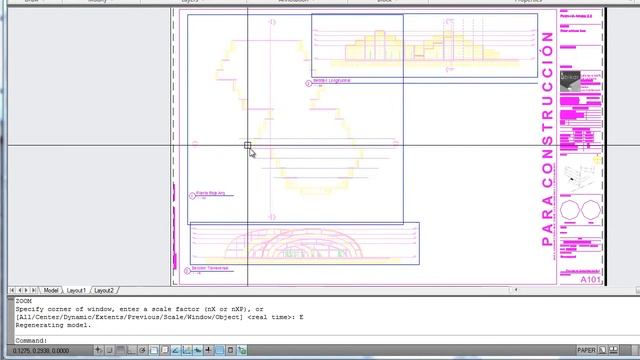Viewport: 640px width, 360px height.
Task: Toggle Snap Mode in status bar
Action: tap(109, 350)
